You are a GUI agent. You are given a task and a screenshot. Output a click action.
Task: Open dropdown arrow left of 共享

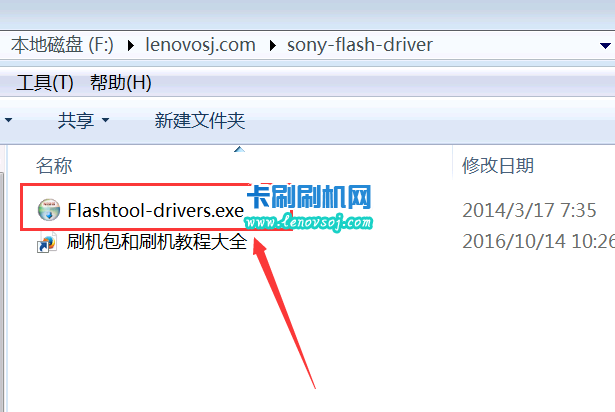click(x=8, y=120)
